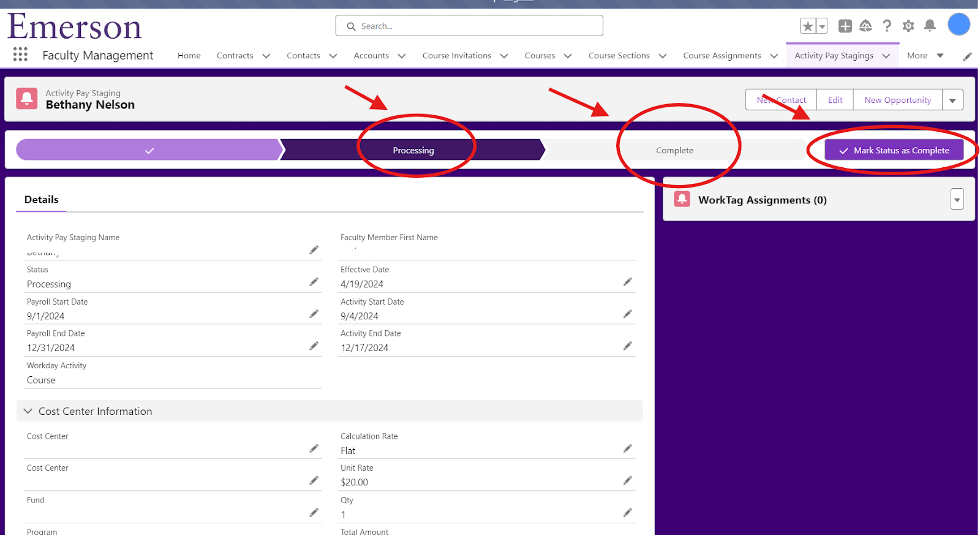Expand Activity Pay Stagings dropdown chevron
Viewport: 980px width, 535px height.
tap(886, 56)
